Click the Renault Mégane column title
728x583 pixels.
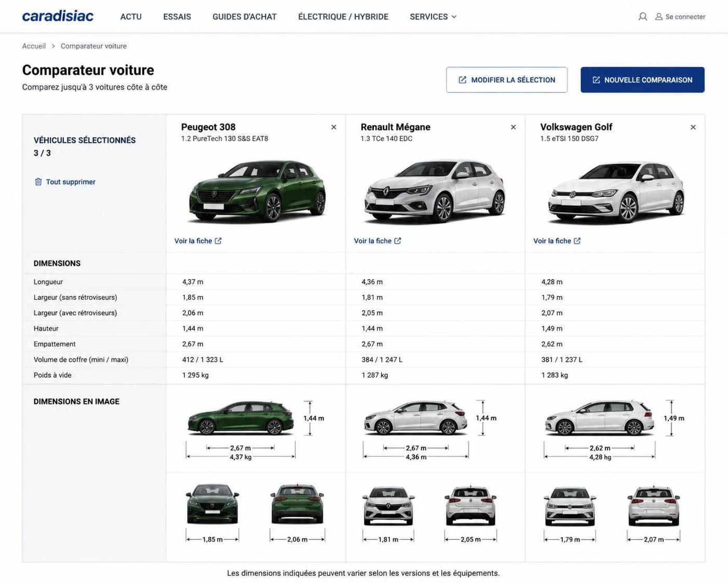tap(396, 127)
